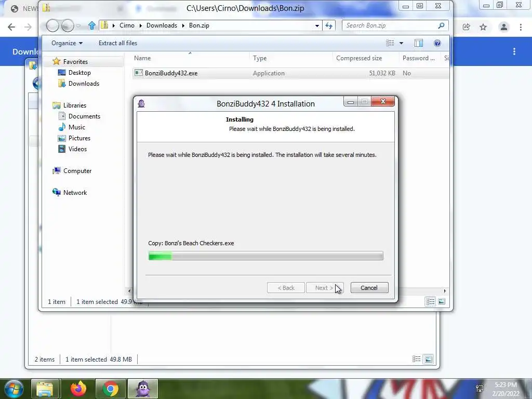
Task: Sort by Type column header
Action: coord(291,58)
